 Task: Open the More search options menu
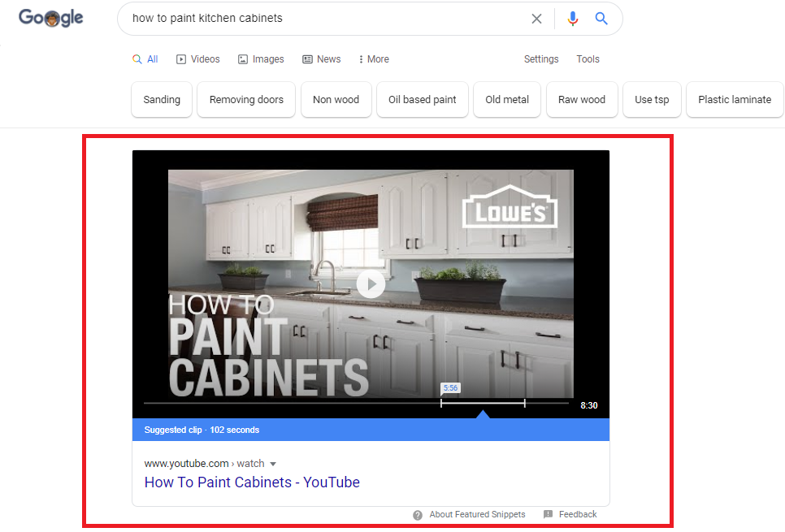point(374,59)
